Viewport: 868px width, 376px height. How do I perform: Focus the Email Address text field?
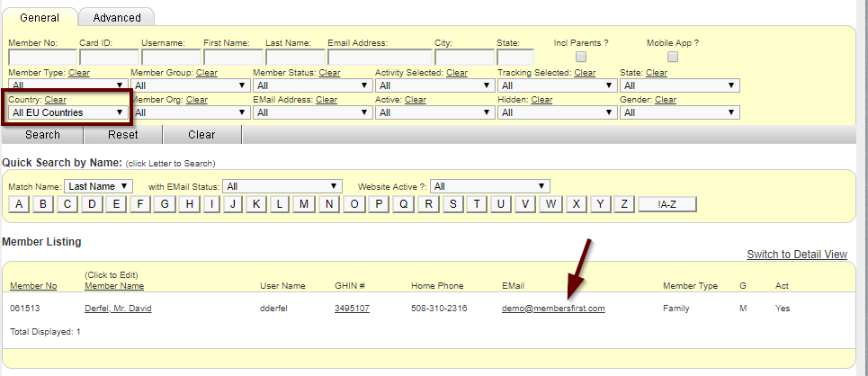(380, 57)
